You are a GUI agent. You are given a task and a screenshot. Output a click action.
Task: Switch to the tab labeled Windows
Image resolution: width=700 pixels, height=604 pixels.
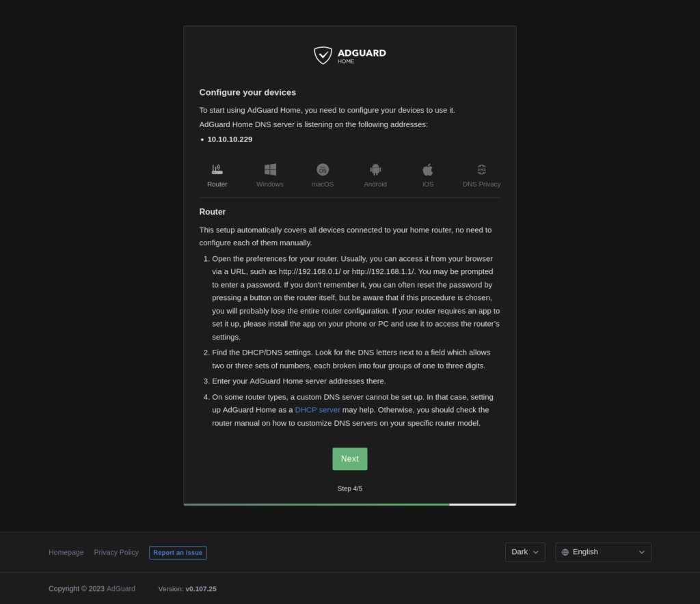(x=270, y=184)
